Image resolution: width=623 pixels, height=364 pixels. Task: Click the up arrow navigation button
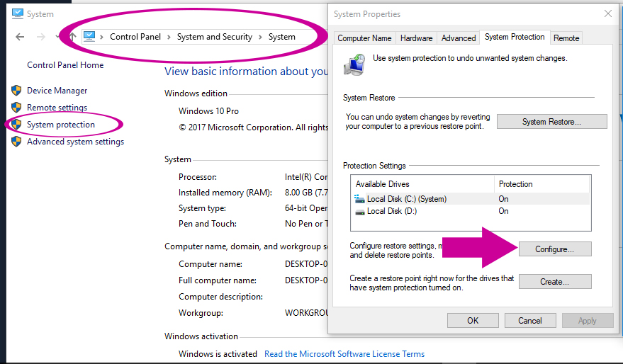pos(72,37)
